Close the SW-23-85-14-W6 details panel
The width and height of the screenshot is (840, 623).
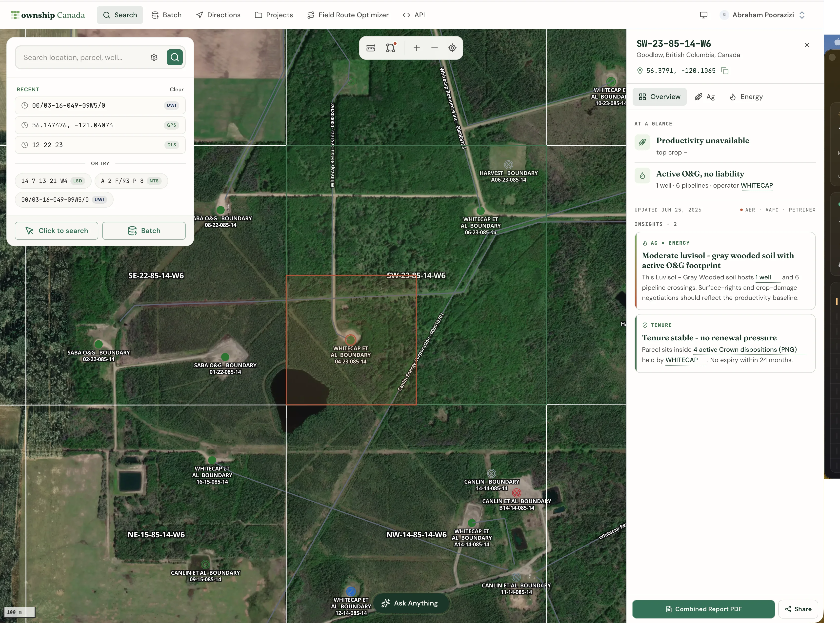[x=807, y=45]
